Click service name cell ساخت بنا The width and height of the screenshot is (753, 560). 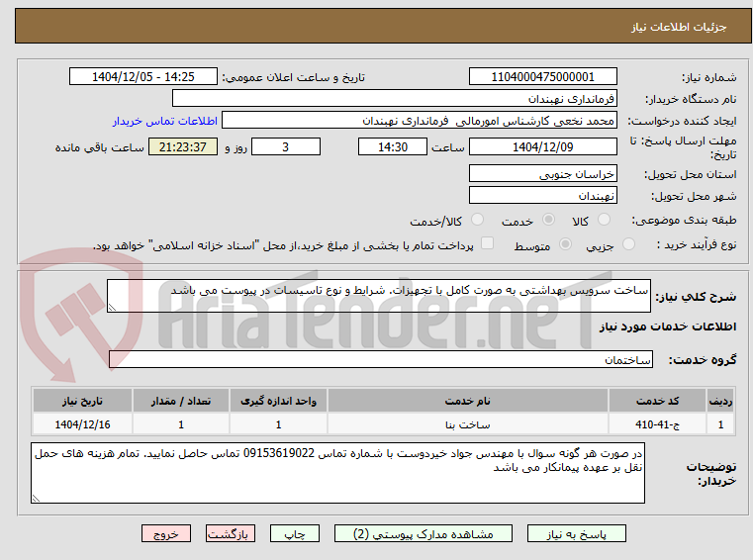pos(468,424)
